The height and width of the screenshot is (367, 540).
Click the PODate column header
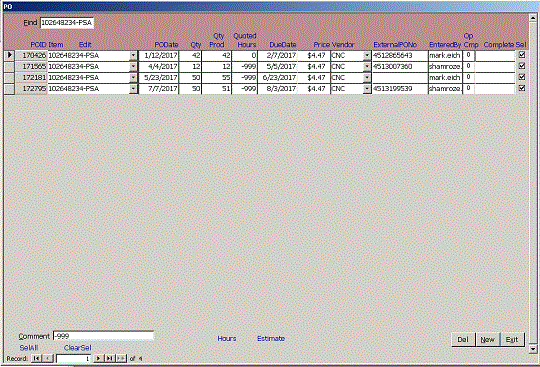[x=166, y=45]
